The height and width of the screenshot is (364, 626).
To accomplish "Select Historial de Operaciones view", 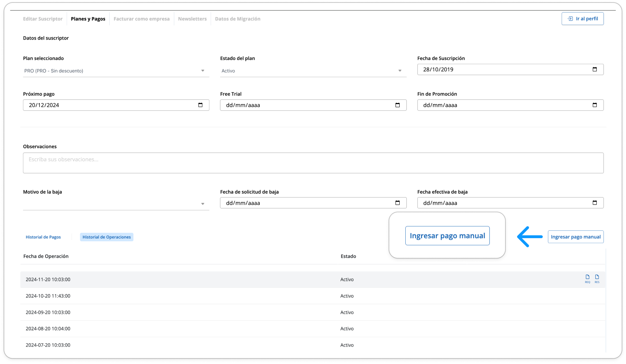I will (107, 237).
